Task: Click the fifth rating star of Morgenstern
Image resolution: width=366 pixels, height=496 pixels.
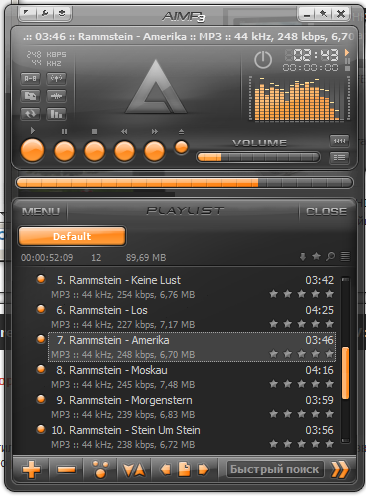Action: tap(330, 414)
